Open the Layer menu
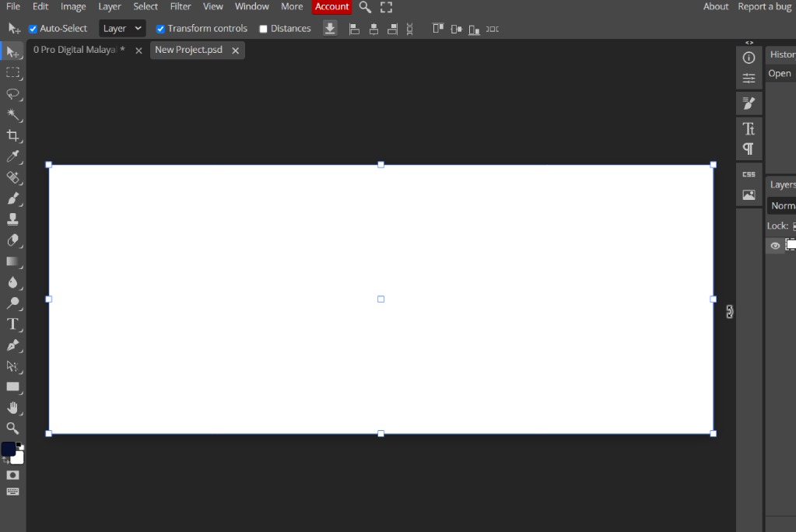The height and width of the screenshot is (532, 796). tap(110, 6)
